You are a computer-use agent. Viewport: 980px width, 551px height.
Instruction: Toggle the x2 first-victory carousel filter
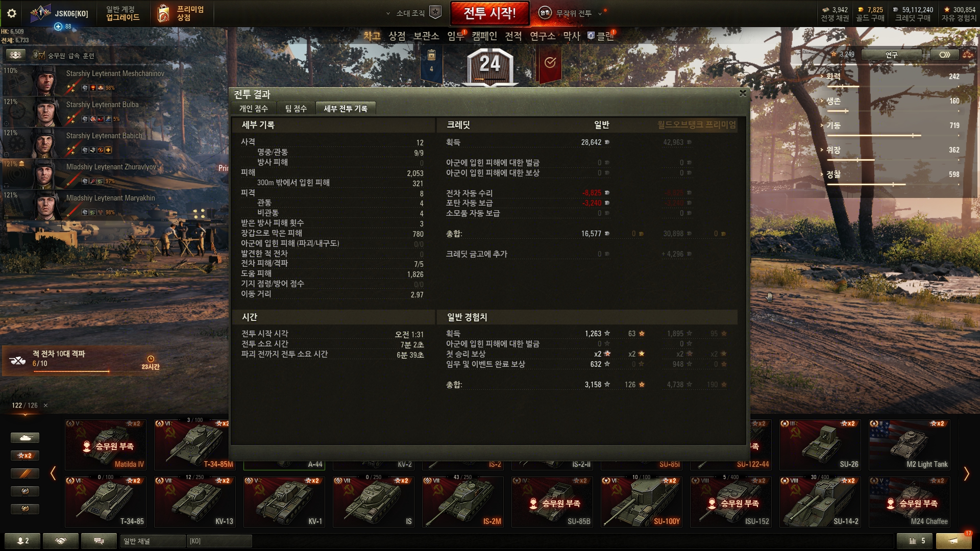point(24,456)
